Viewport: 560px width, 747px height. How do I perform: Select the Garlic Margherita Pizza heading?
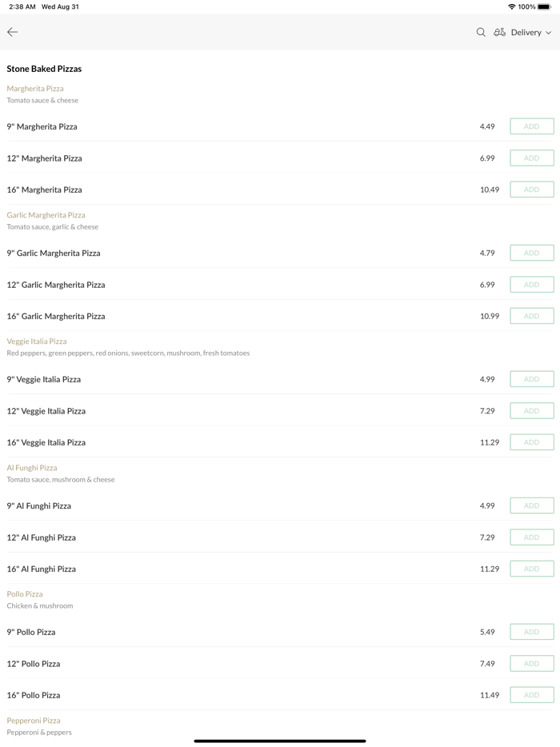(x=46, y=215)
